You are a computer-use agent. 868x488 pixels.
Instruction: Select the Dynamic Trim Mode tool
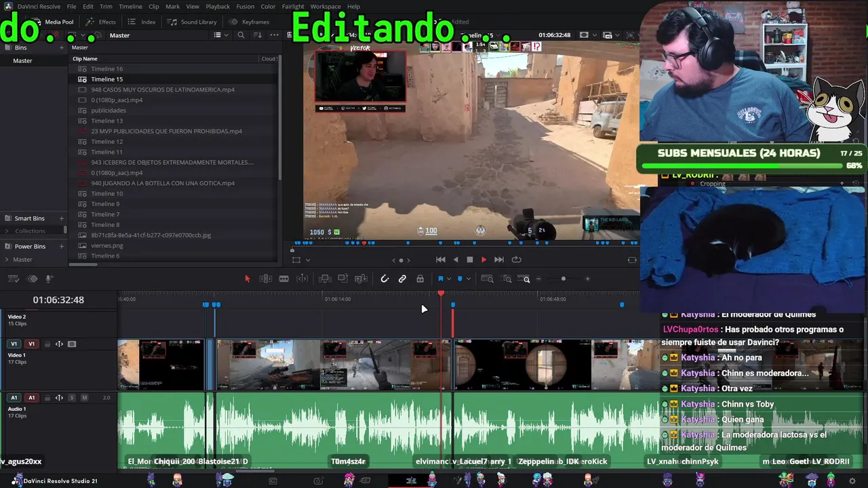click(302, 279)
